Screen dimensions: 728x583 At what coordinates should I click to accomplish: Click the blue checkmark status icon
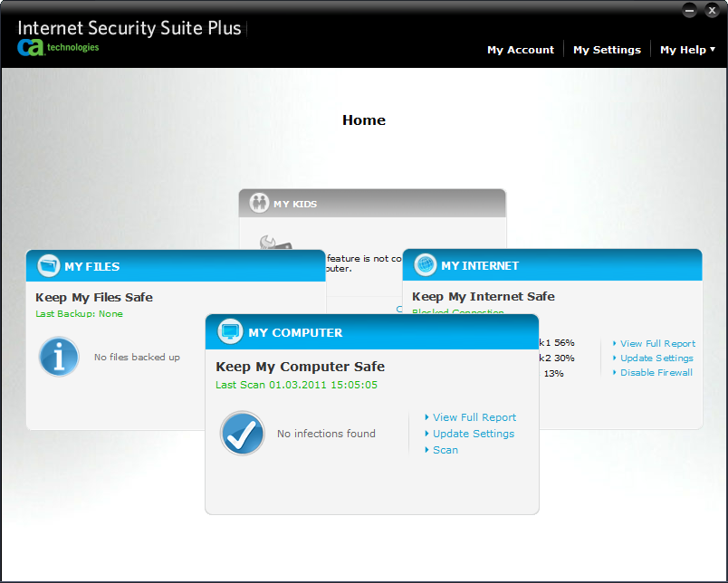(243, 434)
